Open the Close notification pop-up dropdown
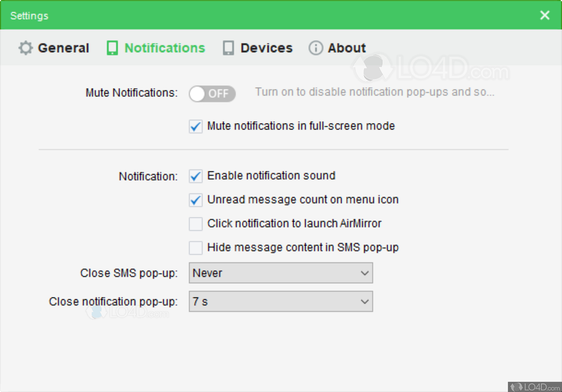Image resolution: width=562 pixels, height=392 pixels. coord(280,301)
